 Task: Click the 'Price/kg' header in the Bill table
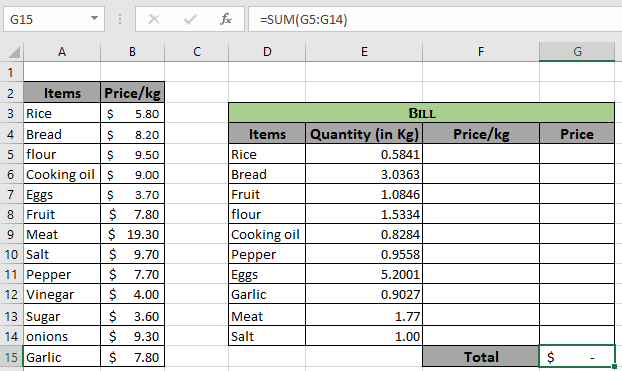481,134
